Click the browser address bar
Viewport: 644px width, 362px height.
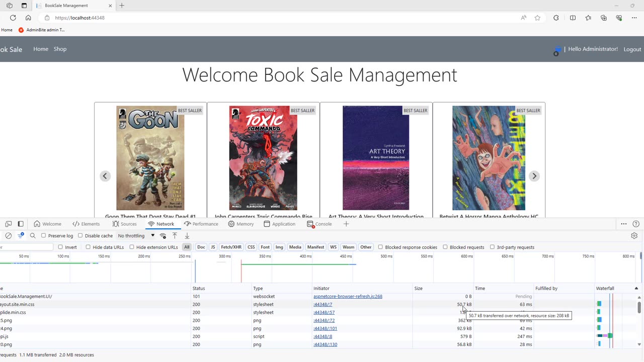pyautogui.click(x=282, y=18)
